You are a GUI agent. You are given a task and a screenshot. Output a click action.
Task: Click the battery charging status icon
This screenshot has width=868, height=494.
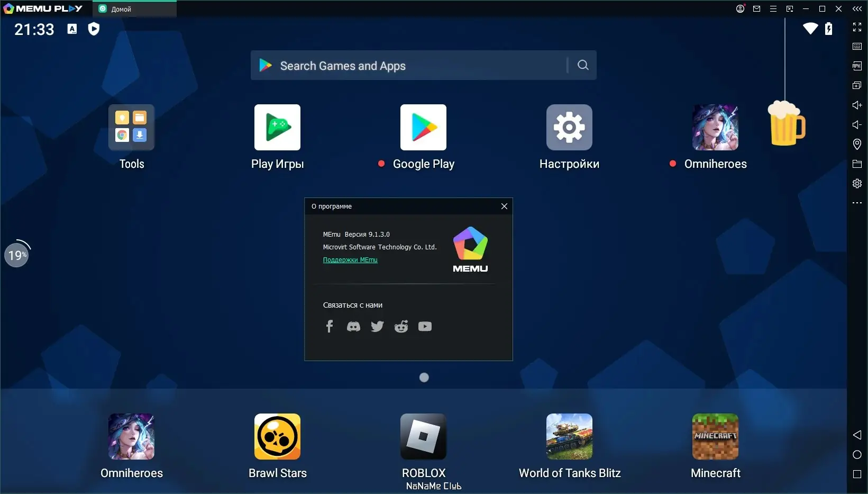pos(829,29)
